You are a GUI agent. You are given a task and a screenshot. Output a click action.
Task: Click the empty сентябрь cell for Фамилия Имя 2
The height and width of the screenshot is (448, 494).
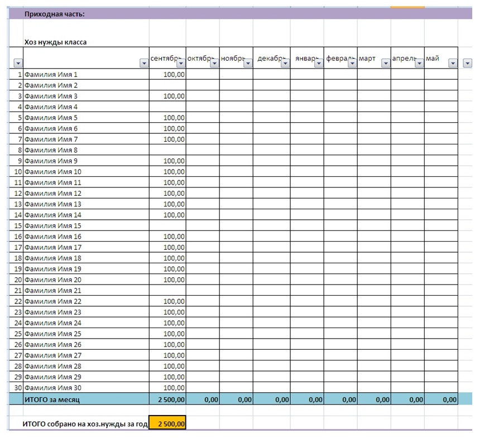pos(167,85)
